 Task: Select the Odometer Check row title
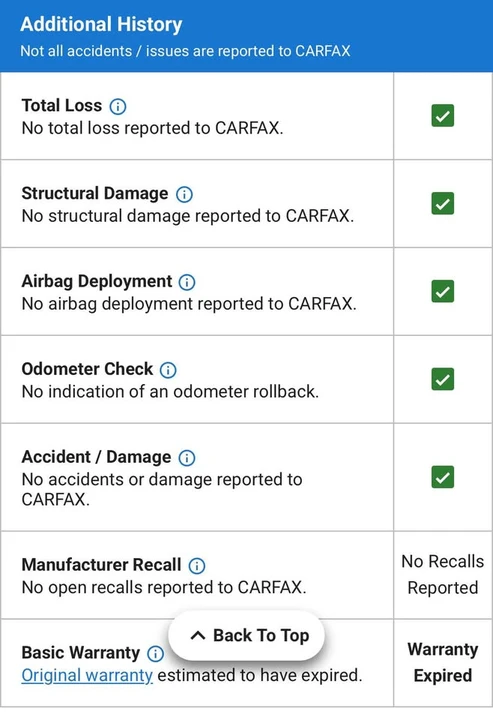[x=87, y=369]
